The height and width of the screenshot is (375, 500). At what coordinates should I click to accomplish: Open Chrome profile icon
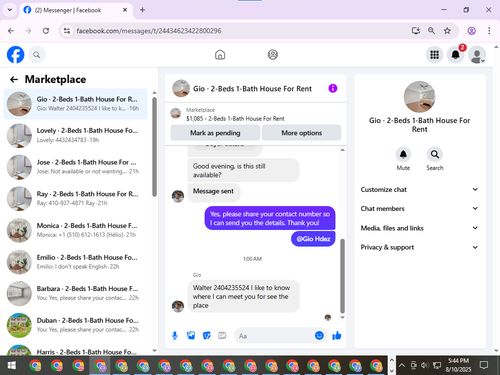(471, 31)
